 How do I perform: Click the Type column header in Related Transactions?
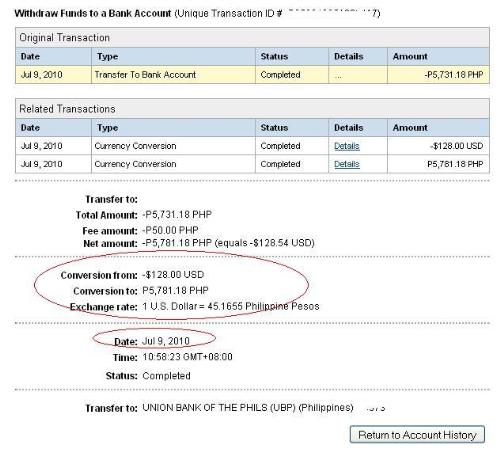(x=173, y=128)
